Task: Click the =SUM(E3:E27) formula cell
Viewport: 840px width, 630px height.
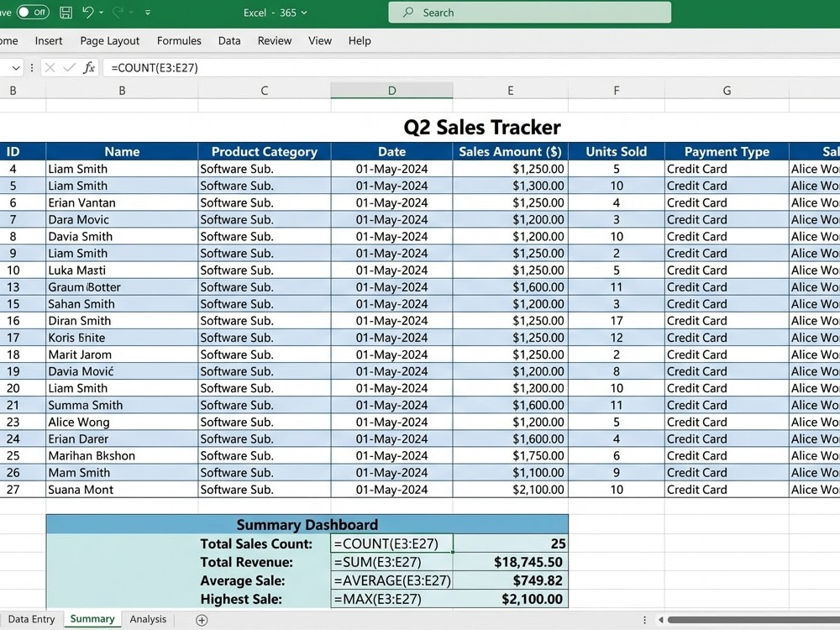Action: pyautogui.click(x=391, y=562)
